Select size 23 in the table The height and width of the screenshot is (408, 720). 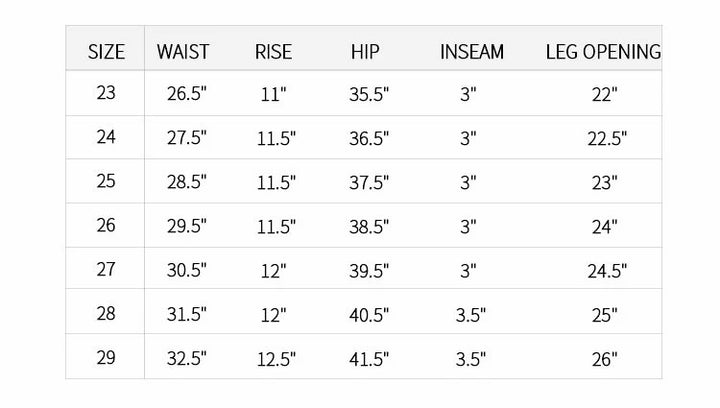(106, 93)
